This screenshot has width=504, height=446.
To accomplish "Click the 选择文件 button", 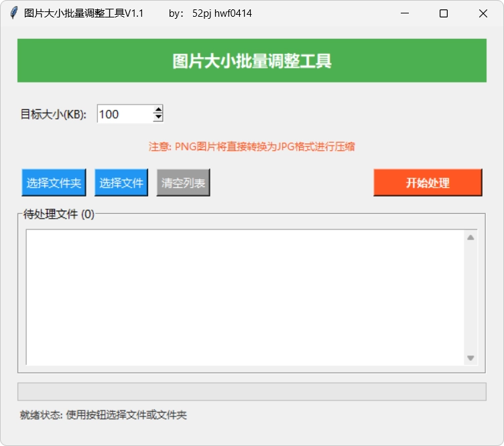I will 121,182.
